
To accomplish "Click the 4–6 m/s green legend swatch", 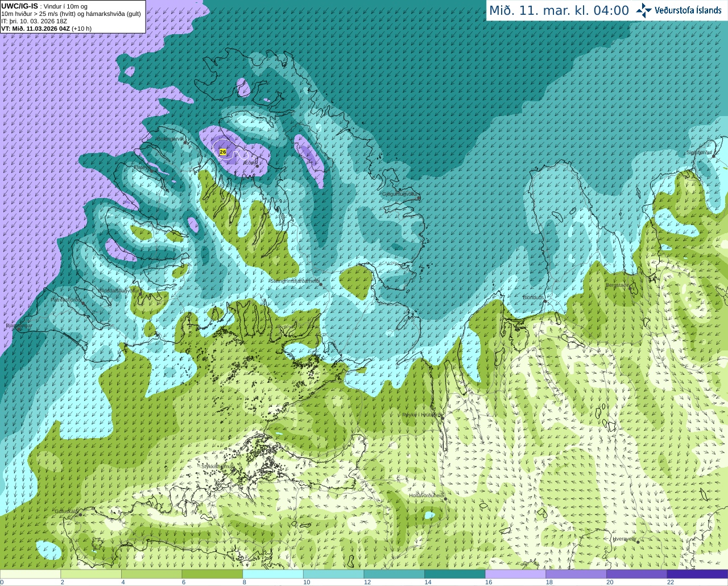I will [x=151, y=574].
